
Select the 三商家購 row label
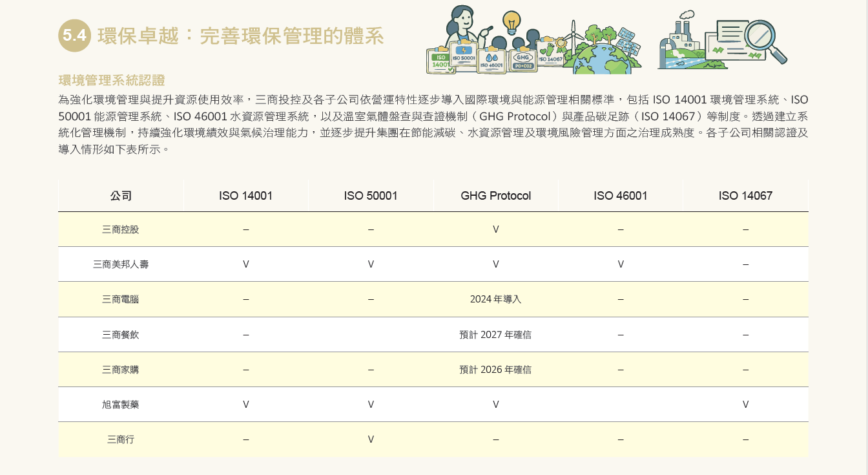[121, 370]
